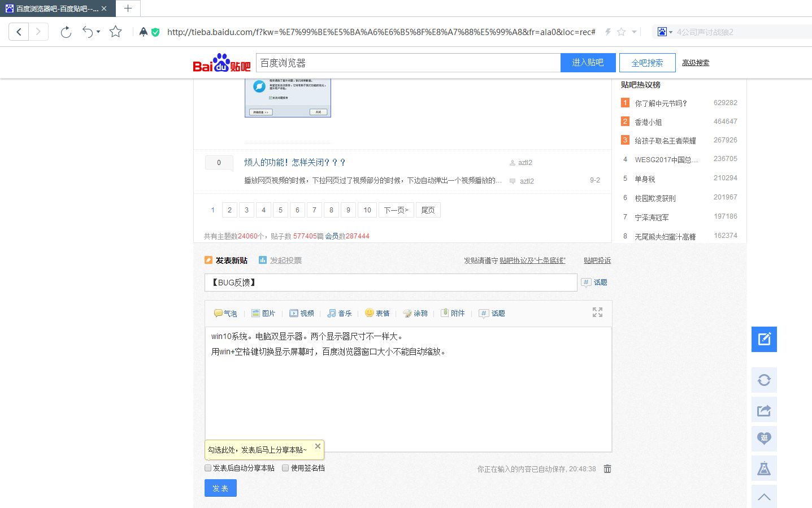Jump to 尾页 last page
The height and width of the screenshot is (508, 812).
pos(428,210)
